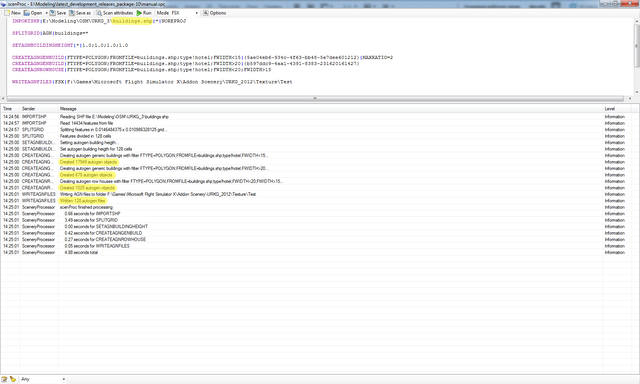Click the editor scrollbar down arrow
The width and height of the screenshot is (640, 384).
[x=636, y=93]
